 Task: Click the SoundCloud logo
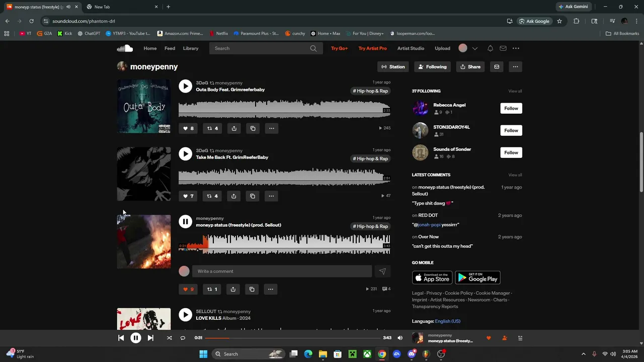[125, 48]
